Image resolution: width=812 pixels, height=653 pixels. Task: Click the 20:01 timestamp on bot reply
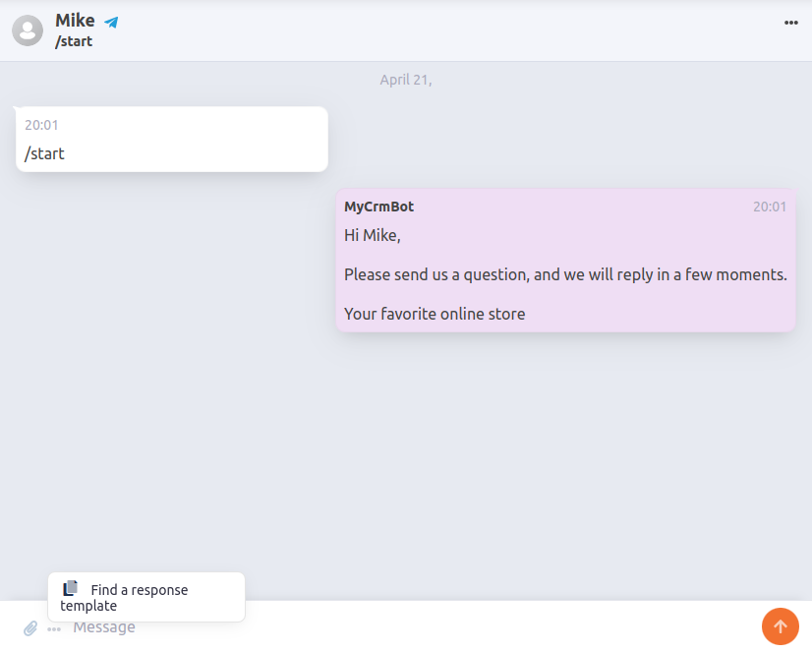pyautogui.click(x=769, y=207)
